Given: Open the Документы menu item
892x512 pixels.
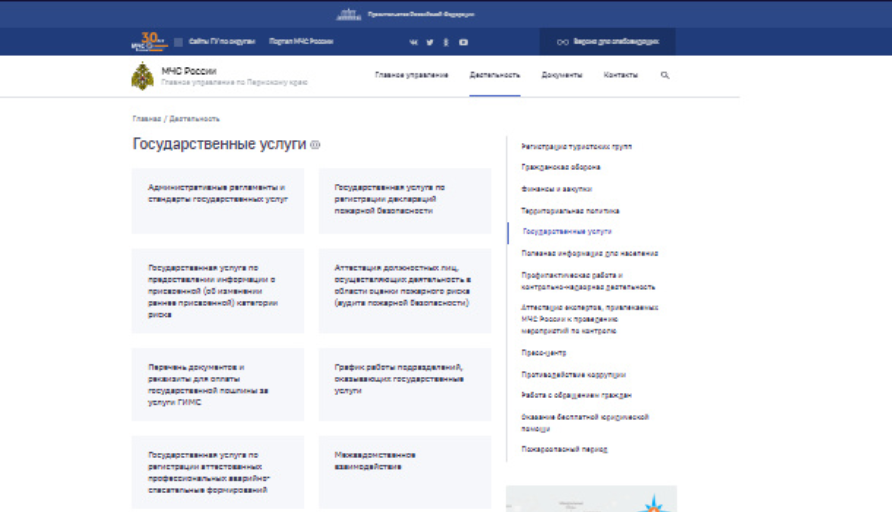Looking at the screenshot, I should coord(562,76).
